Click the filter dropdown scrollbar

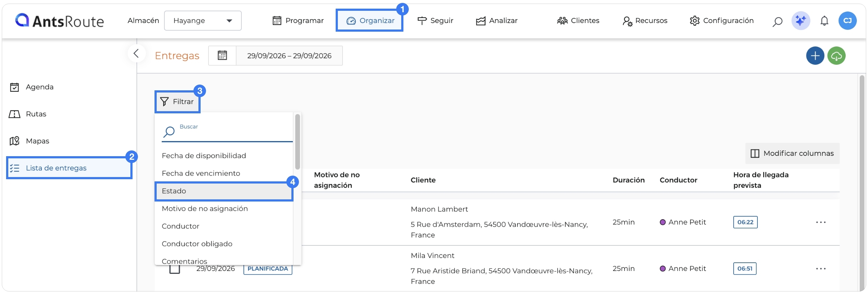pos(297,141)
